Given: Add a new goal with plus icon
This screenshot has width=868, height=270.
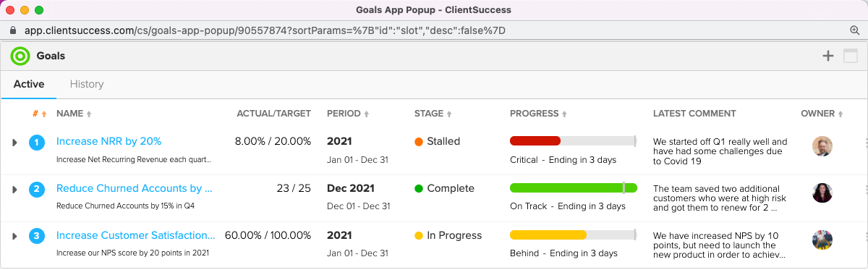Looking at the screenshot, I should click(828, 56).
